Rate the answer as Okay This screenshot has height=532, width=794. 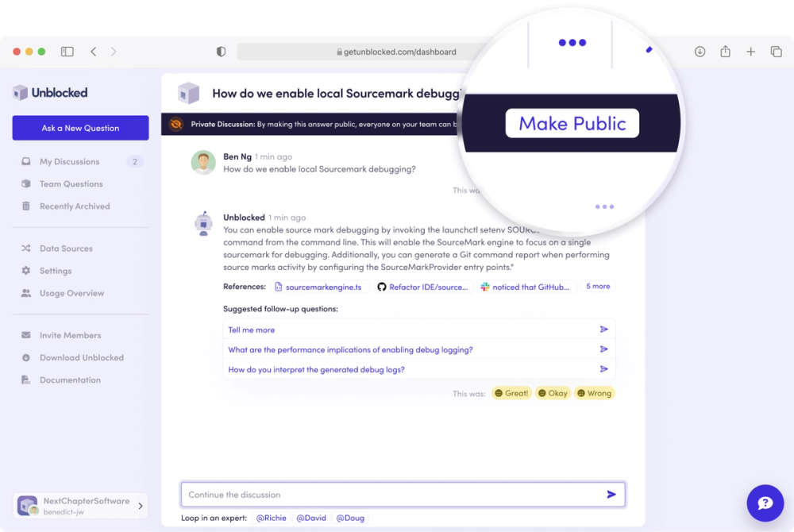click(x=553, y=393)
